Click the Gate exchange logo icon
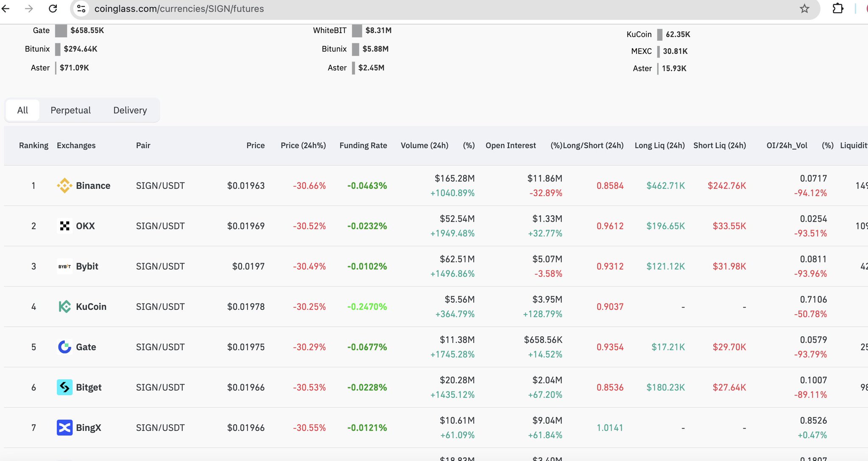Screen dimensions: 868x461 [64, 347]
